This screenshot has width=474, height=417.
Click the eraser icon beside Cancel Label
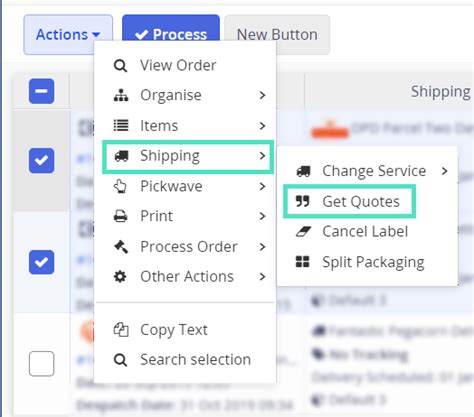coord(303,231)
